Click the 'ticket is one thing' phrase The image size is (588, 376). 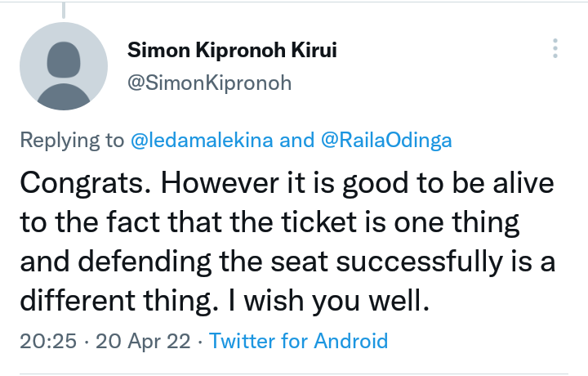pyautogui.click(x=400, y=222)
